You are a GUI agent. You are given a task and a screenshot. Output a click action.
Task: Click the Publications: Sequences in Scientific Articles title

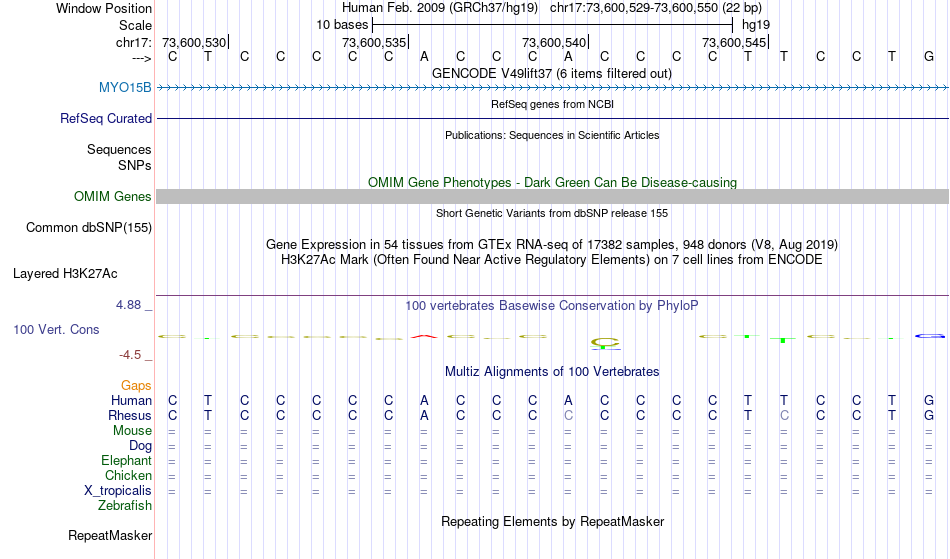tap(552, 135)
